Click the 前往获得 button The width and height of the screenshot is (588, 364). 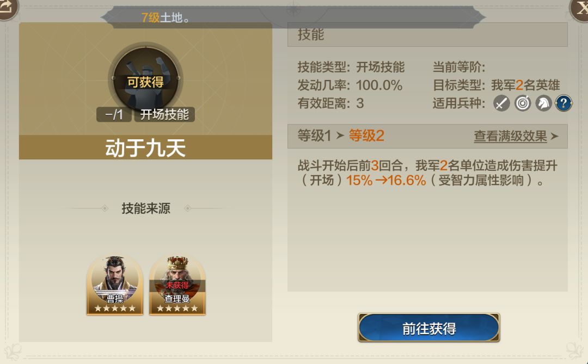429,328
